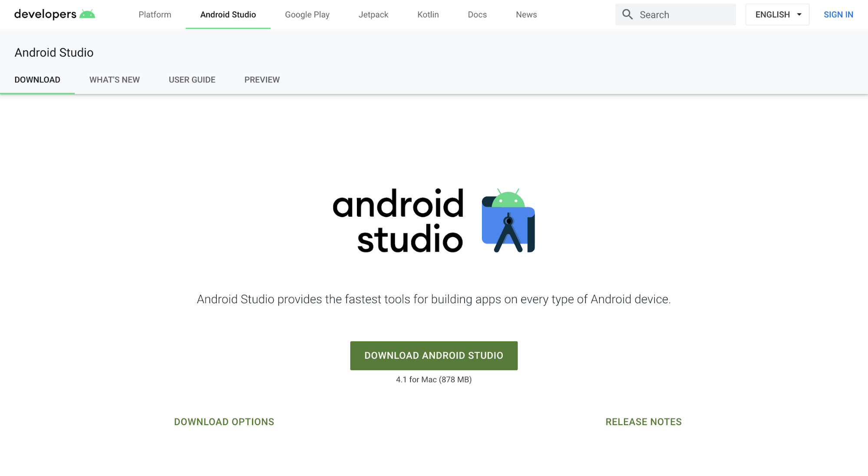Open the USER GUIDE sub-tab
The width and height of the screenshot is (868, 476).
[192, 80]
